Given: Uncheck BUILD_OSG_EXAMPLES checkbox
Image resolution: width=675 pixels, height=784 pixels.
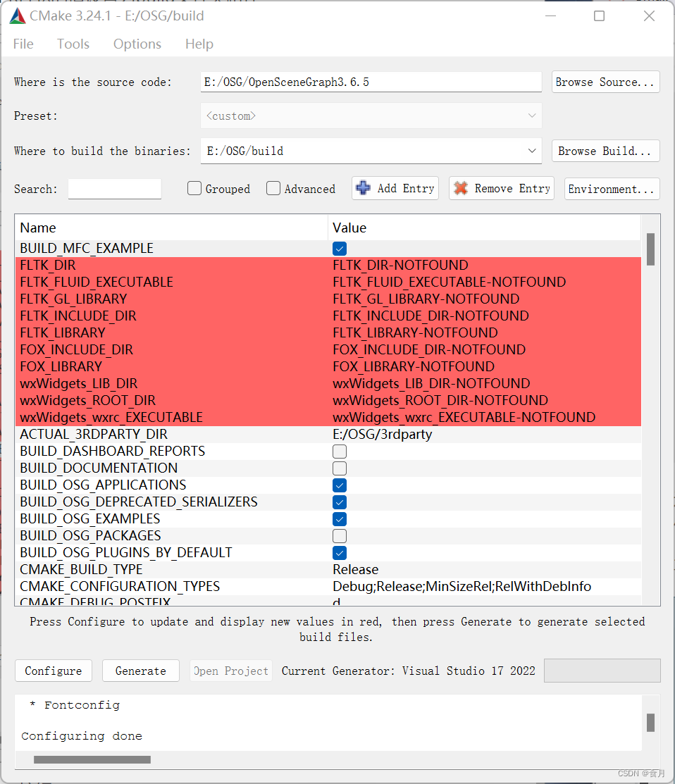Looking at the screenshot, I should click(340, 520).
